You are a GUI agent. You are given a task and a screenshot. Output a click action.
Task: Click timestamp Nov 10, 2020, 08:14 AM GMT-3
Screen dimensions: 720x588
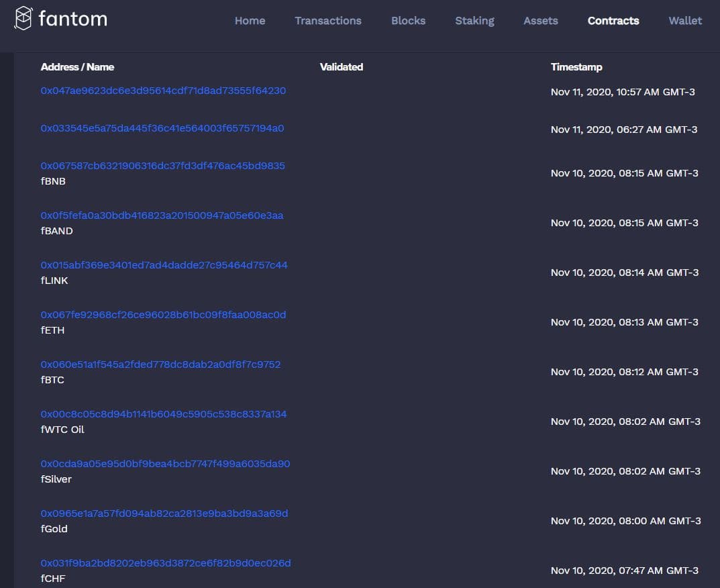coord(625,273)
